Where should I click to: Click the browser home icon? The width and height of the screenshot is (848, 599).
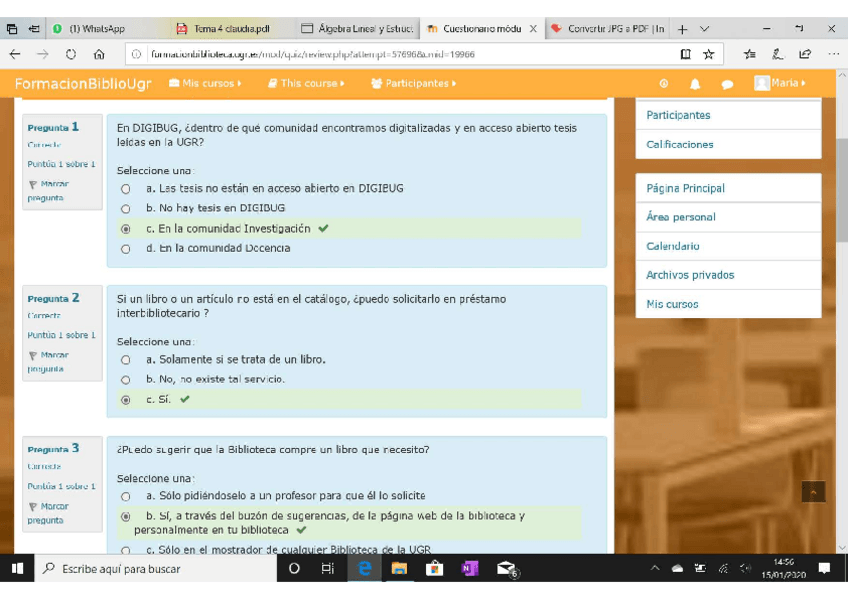99,55
